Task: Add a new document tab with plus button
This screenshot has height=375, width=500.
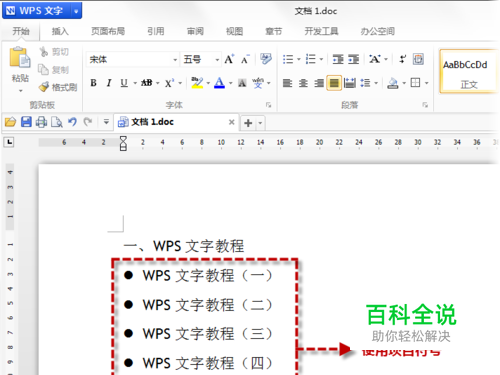Action: (248, 123)
